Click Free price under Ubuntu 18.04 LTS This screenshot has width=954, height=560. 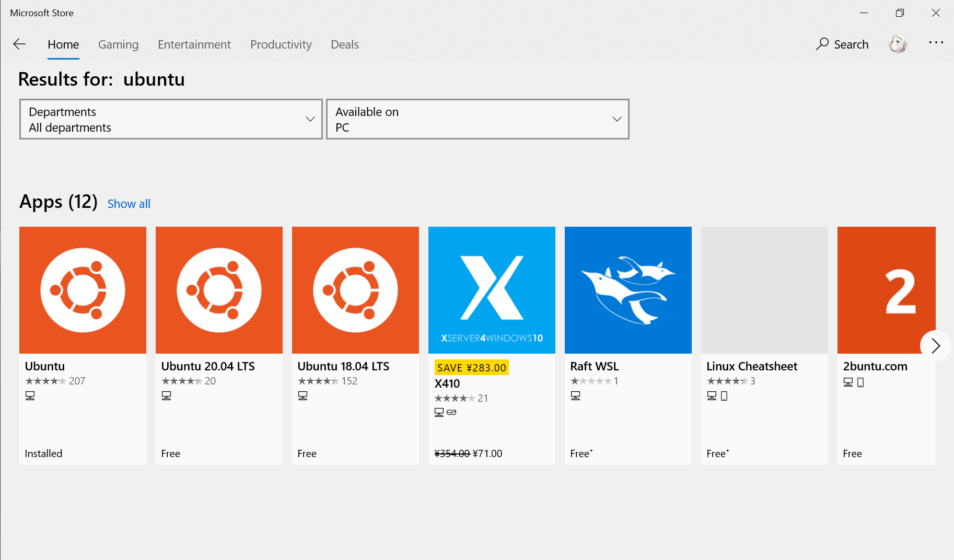307,453
